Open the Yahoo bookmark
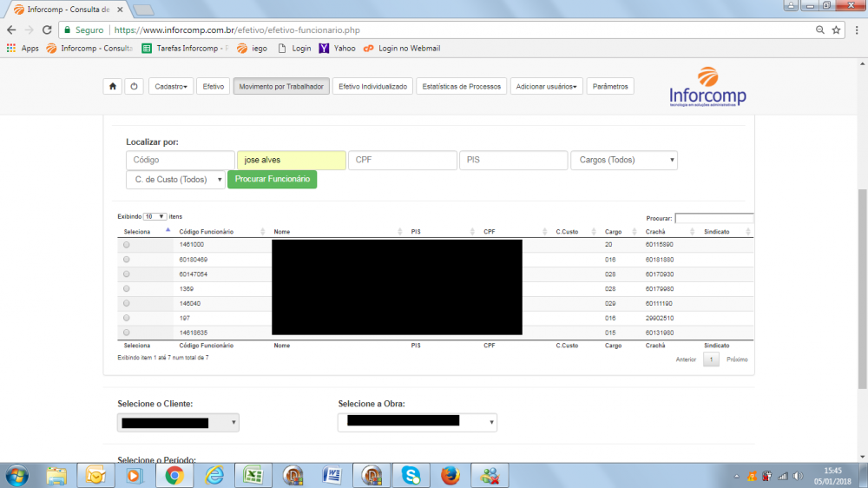 point(337,48)
